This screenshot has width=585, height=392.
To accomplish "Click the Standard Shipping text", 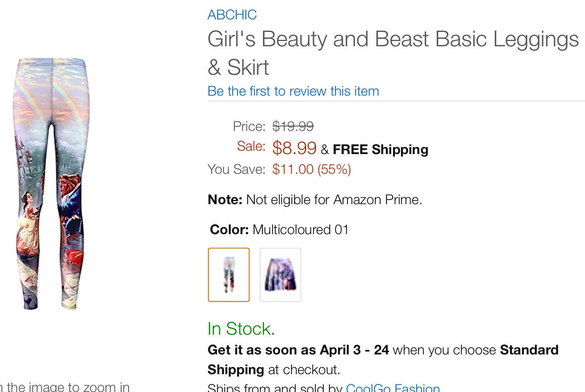I will tap(383, 360).
